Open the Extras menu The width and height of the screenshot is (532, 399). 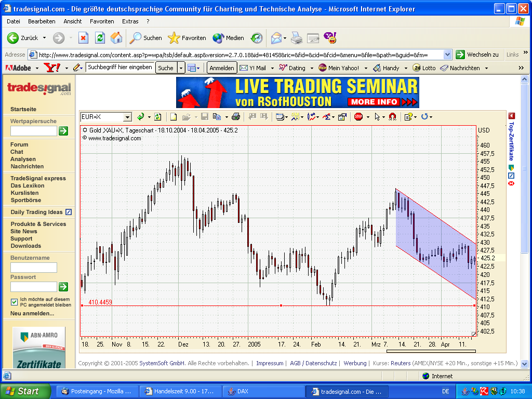(130, 21)
